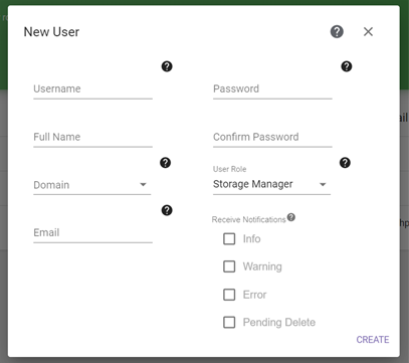Select the Password input field
The image size is (409, 363).
coord(272,89)
